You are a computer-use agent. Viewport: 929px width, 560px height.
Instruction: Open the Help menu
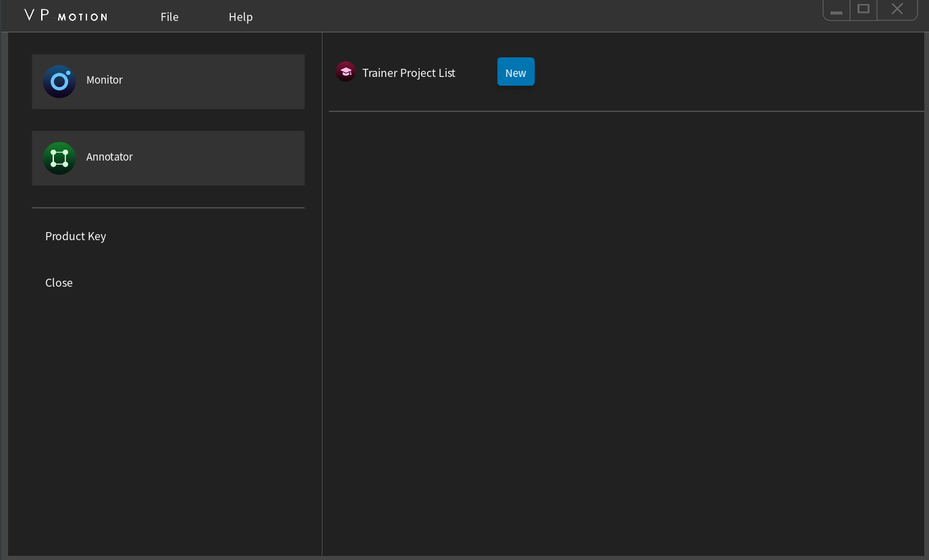pos(240,17)
